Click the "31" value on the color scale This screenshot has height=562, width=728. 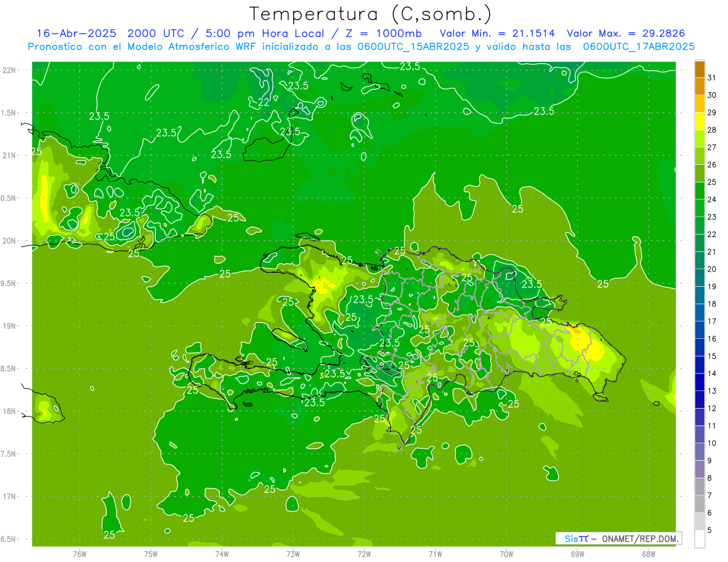point(712,78)
